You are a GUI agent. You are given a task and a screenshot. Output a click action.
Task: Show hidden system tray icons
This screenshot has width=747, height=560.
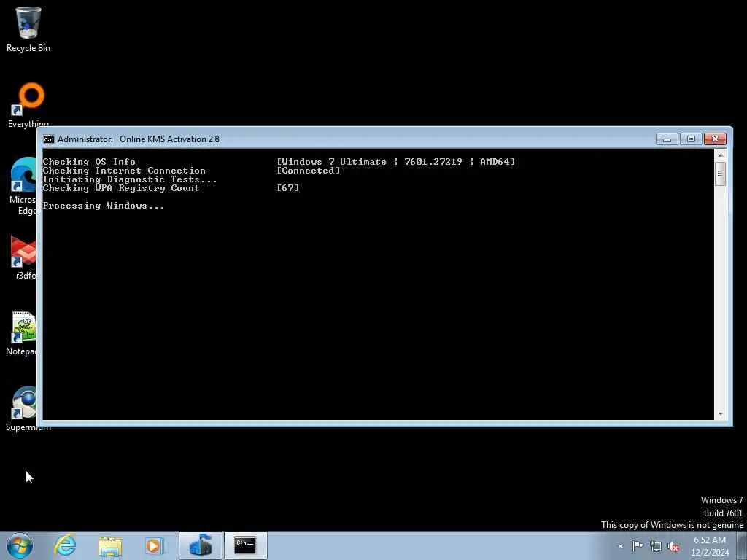pyautogui.click(x=620, y=546)
